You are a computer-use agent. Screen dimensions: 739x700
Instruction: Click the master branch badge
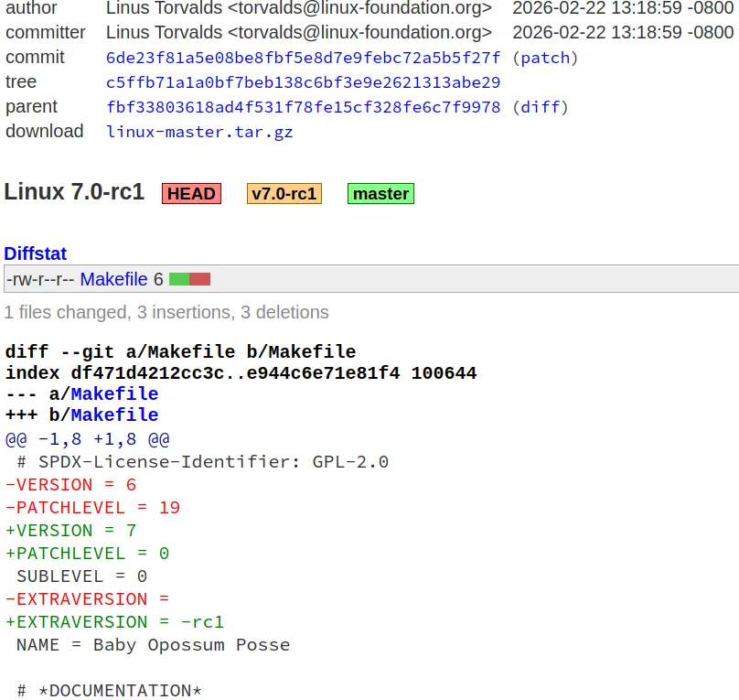click(380, 194)
